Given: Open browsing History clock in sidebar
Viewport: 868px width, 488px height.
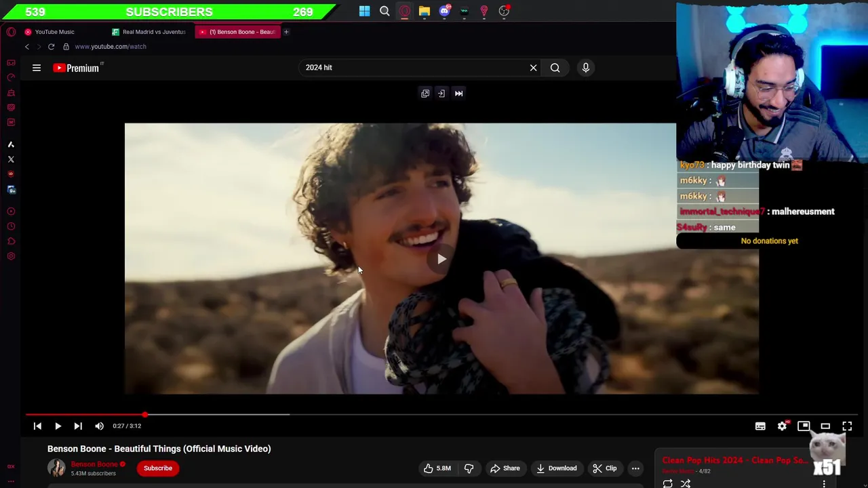Looking at the screenshot, I should pyautogui.click(x=11, y=226).
